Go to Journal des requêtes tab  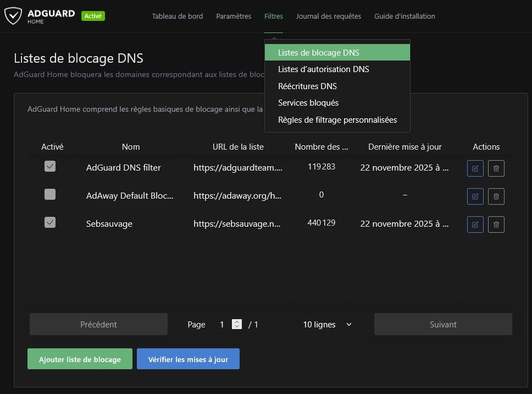coord(328,17)
